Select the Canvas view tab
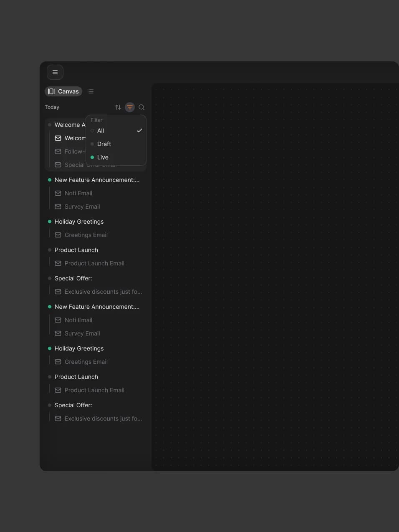 (63, 91)
